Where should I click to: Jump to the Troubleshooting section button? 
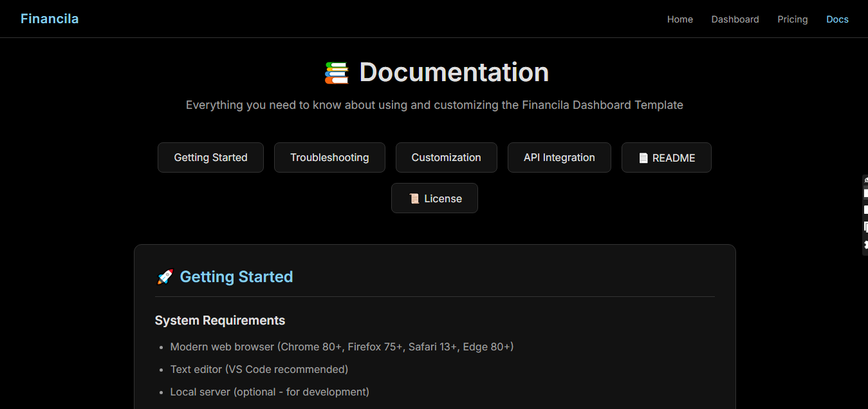click(x=329, y=157)
